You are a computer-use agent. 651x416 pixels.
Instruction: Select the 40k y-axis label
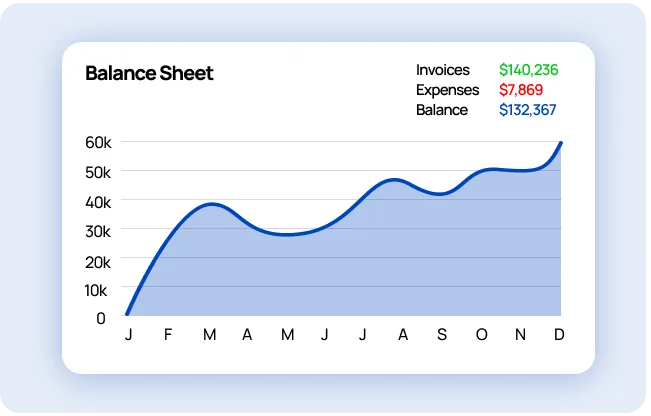pos(97,201)
